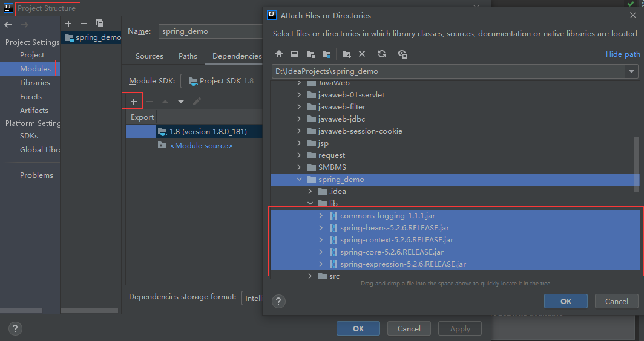Collapse the spring_demo folder arrow
This screenshot has height=341, width=644.
[x=299, y=180]
